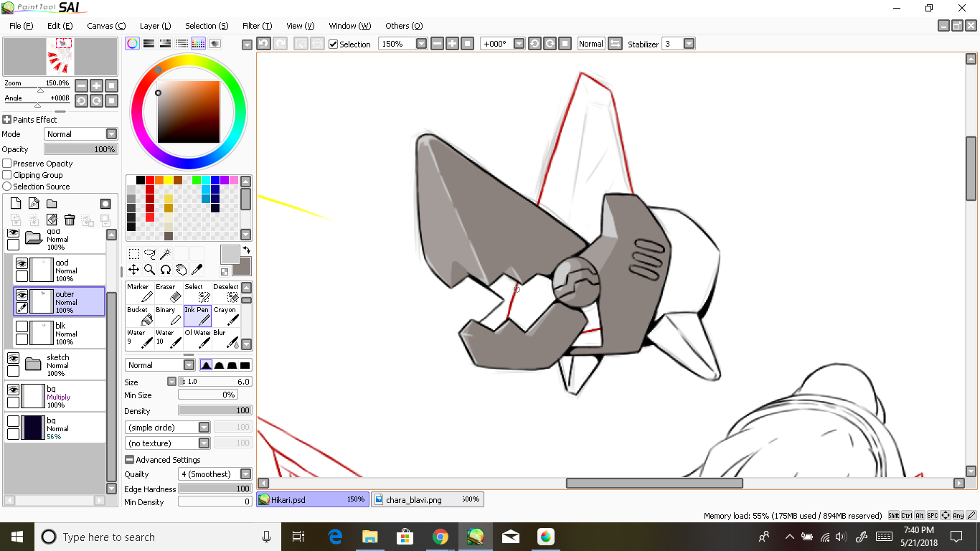The height and width of the screenshot is (551, 980).
Task: Select the magic wand tool
Action: [x=165, y=253]
